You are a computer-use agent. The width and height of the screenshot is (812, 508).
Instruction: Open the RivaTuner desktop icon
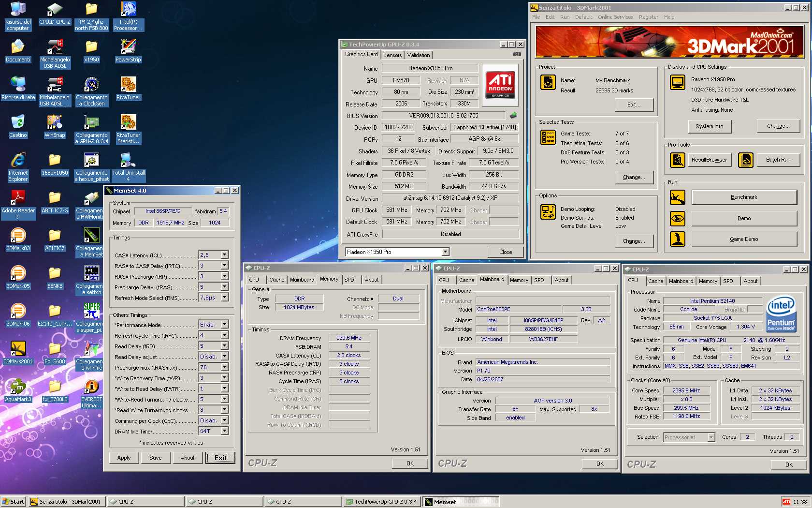128,89
